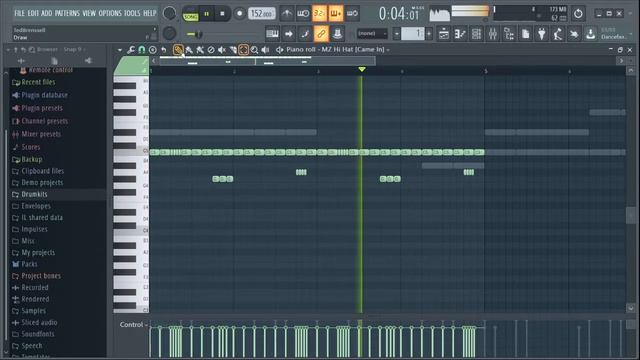The height and width of the screenshot is (360, 640).
Task: Open the Mixer view button
Action: [493, 34]
